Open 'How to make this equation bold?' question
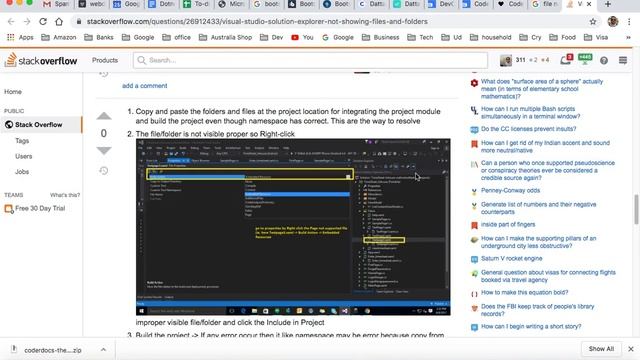This screenshot has width=640, height=360. pyautogui.click(x=524, y=293)
